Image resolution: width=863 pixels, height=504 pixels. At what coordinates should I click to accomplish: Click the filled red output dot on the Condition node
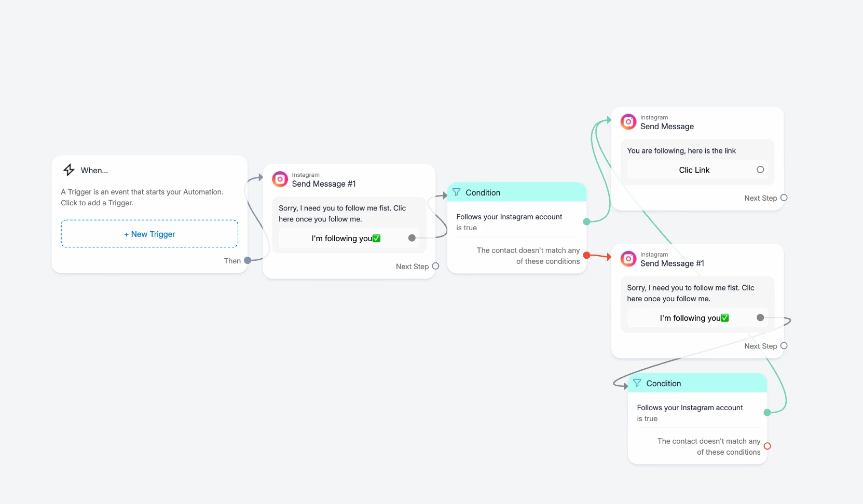[587, 255]
